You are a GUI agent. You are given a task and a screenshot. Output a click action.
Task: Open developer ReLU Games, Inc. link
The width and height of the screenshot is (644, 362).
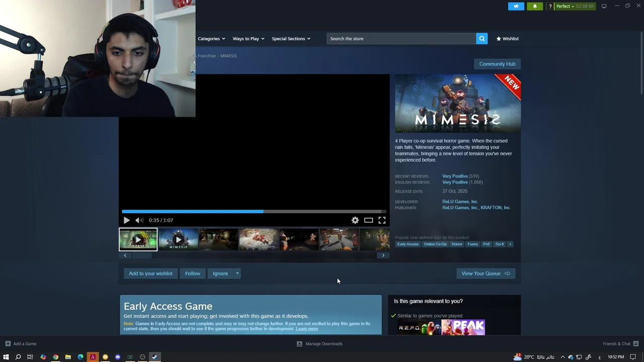click(x=460, y=202)
